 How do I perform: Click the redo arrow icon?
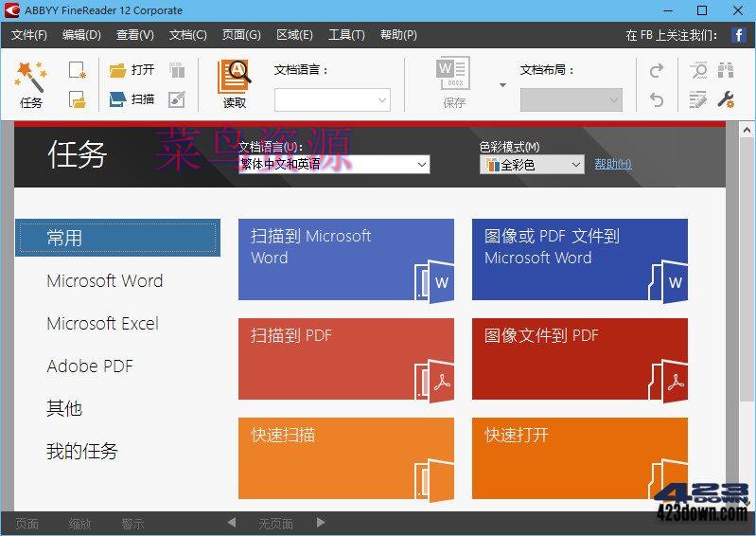pyautogui.click(x=657, y=70)
